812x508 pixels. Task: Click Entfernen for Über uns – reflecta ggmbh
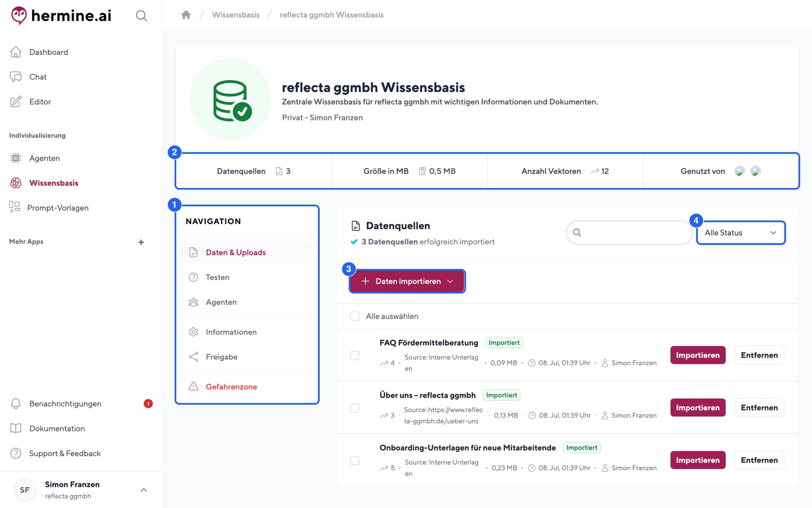coord(759,407)
